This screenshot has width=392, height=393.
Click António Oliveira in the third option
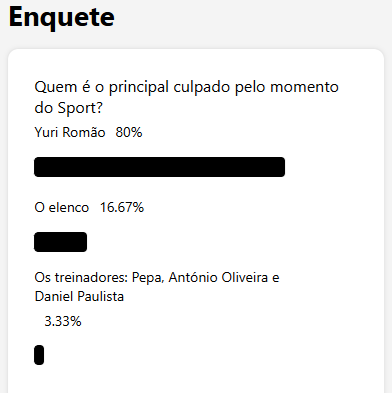[x=218, y=277]
